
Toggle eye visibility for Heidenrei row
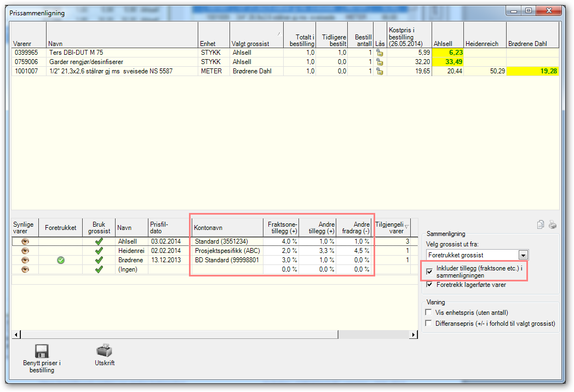tap(25, 251)
